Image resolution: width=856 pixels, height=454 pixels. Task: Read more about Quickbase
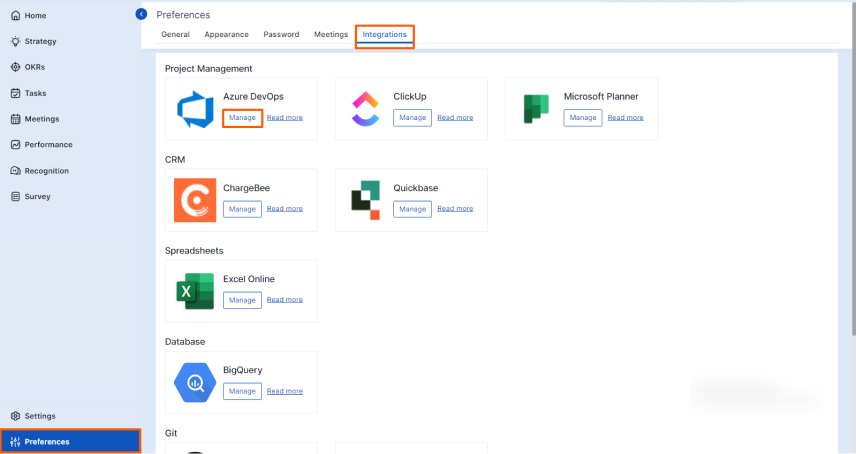(x=455, y=209)
